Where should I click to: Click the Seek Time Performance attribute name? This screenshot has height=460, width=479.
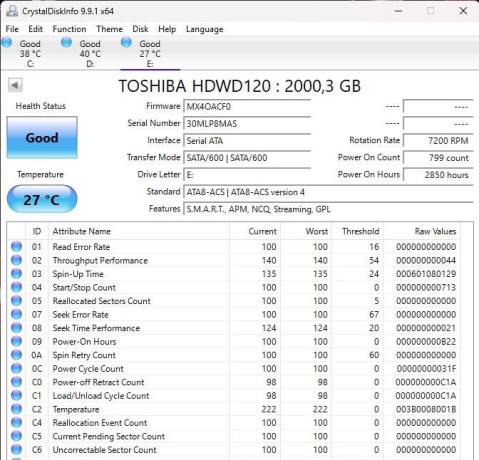coord(96,328)
